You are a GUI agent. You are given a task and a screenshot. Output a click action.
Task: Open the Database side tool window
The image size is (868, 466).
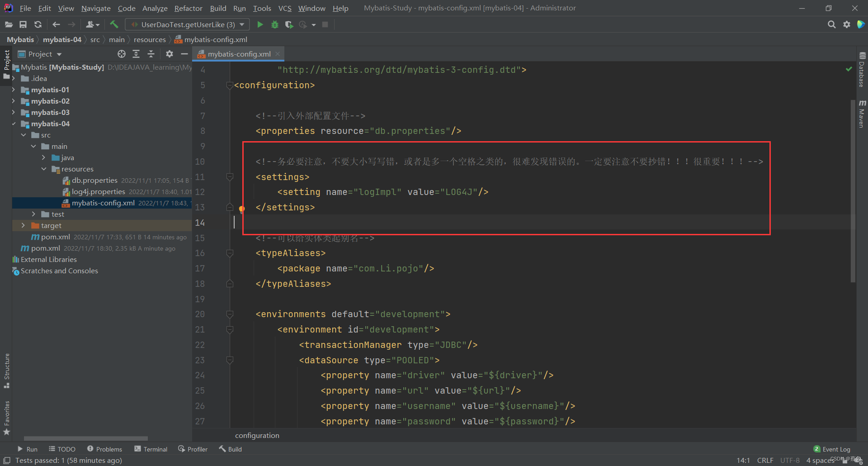click(862, 70)
